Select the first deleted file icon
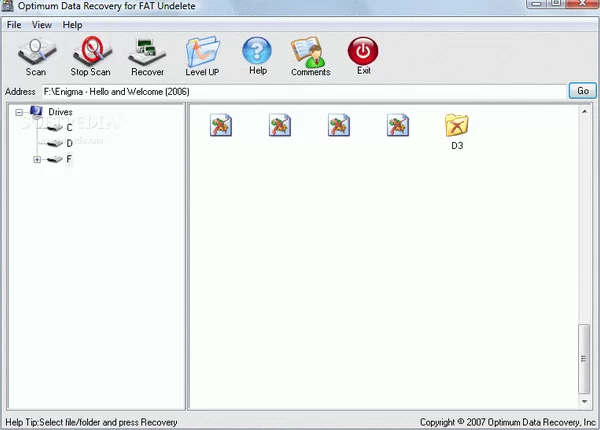 point(221,125)
